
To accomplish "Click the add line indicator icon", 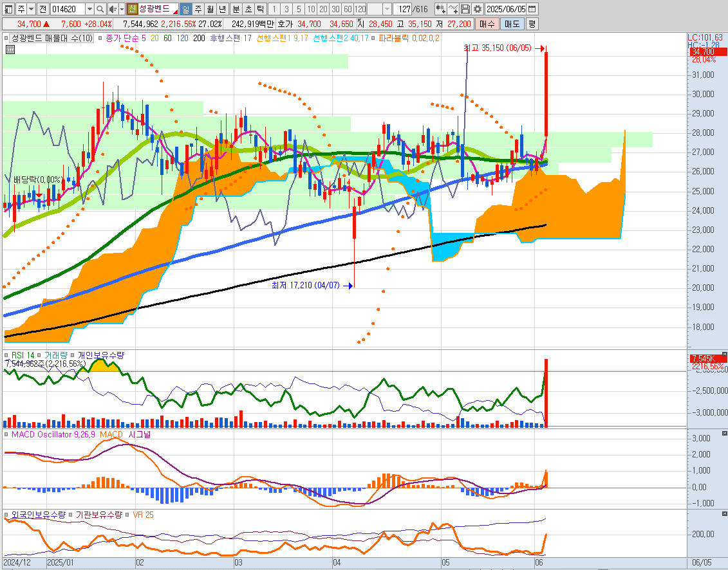I will pyautogui.click(x=453, y=9).
